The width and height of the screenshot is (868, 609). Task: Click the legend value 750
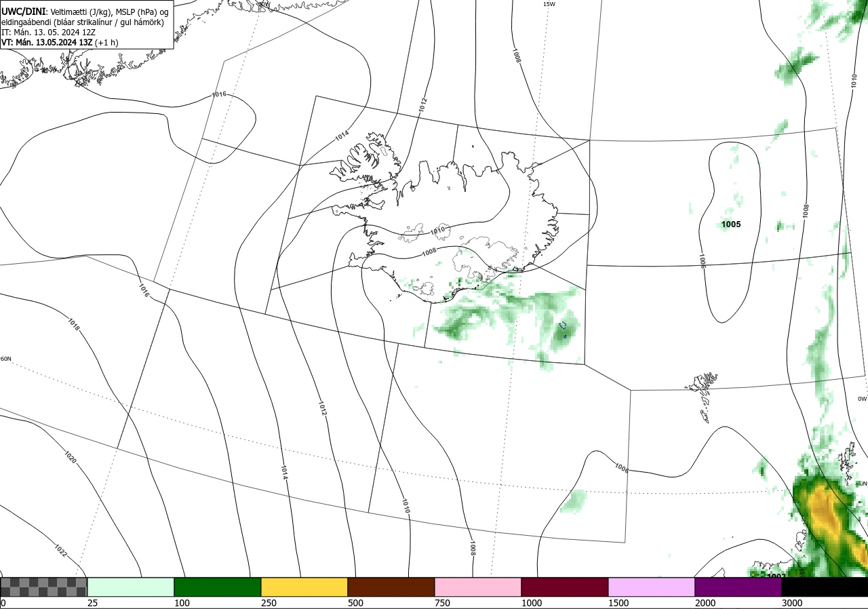(442, 603)
